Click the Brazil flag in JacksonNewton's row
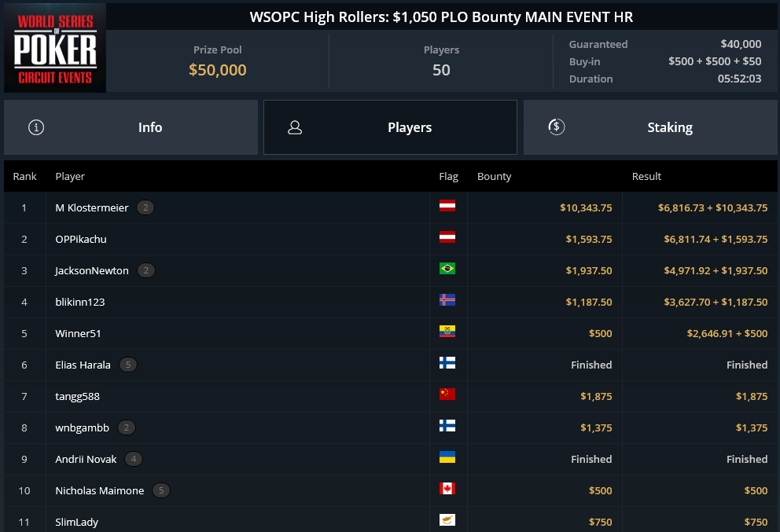780x532 pixels. [447, 269]
